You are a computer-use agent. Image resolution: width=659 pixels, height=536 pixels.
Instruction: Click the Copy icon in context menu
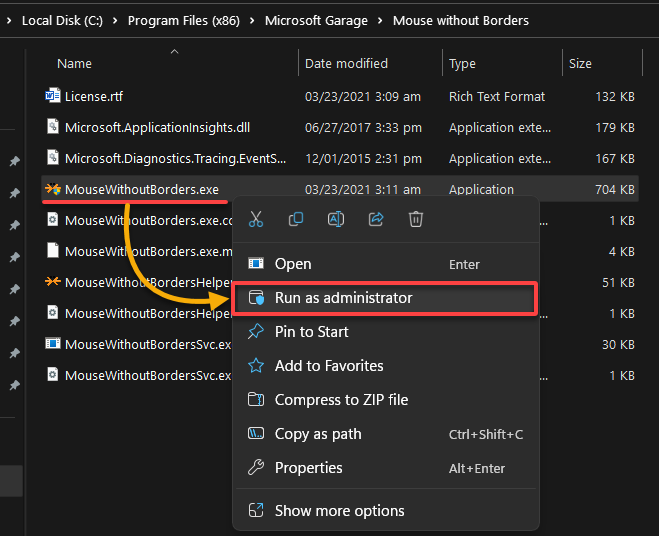point(296,219)
